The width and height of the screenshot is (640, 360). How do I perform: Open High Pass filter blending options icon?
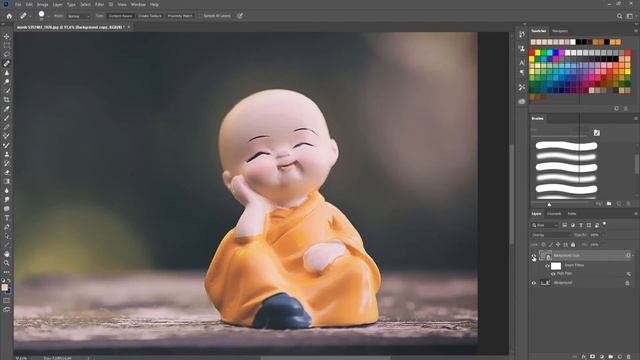[629, 273]
